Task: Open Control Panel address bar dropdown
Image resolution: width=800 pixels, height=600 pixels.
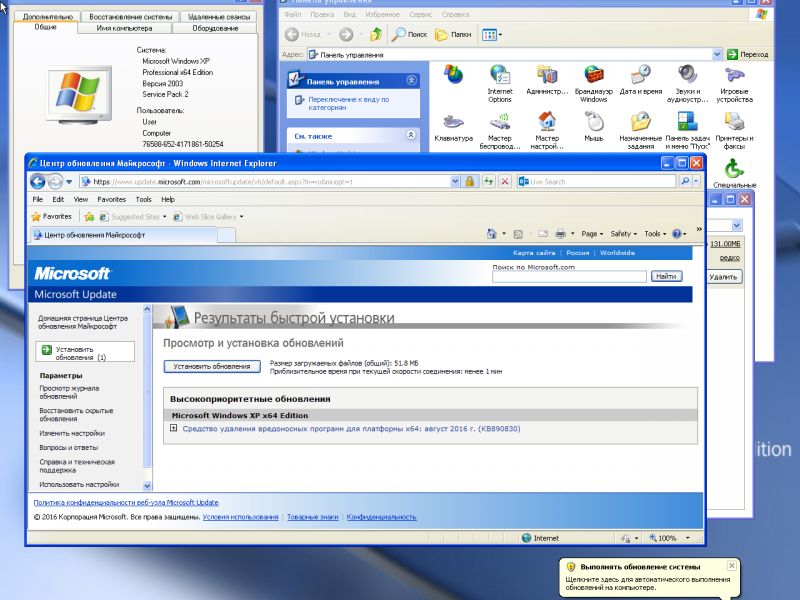Action: [717, 54]
